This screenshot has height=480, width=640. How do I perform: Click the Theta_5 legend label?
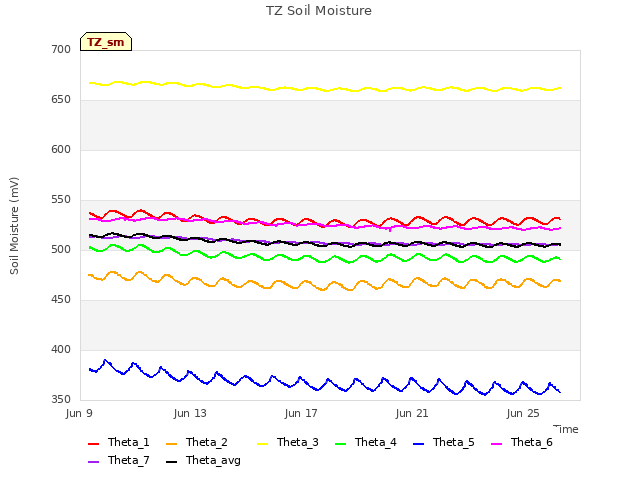pyautogui.click(x=453, y=442)
